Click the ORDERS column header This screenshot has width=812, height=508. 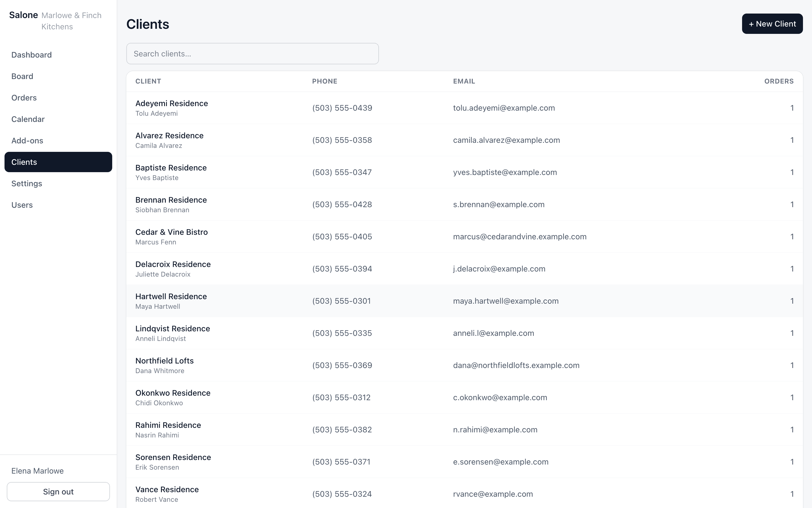[x=779, y=81]
